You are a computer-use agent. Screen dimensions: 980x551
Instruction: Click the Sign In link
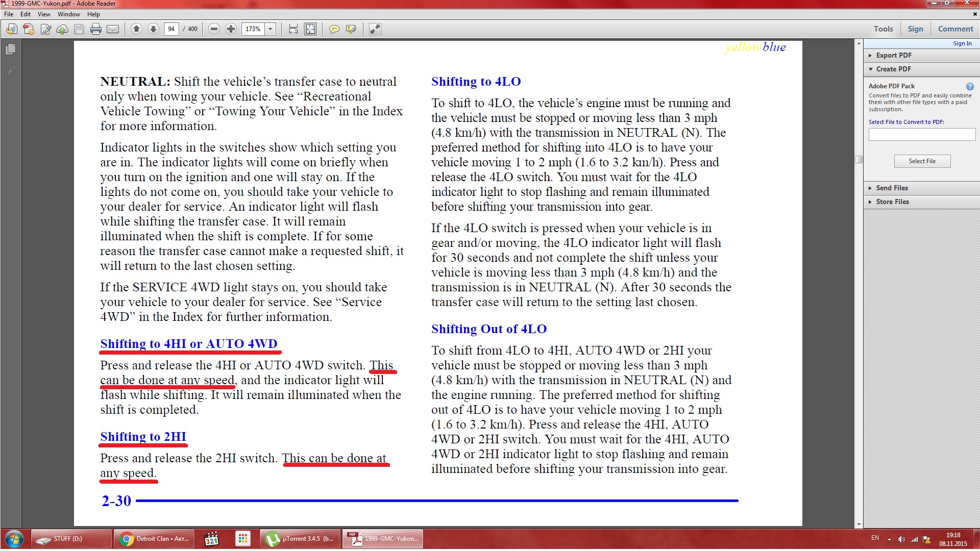click(x=962, y=43)
